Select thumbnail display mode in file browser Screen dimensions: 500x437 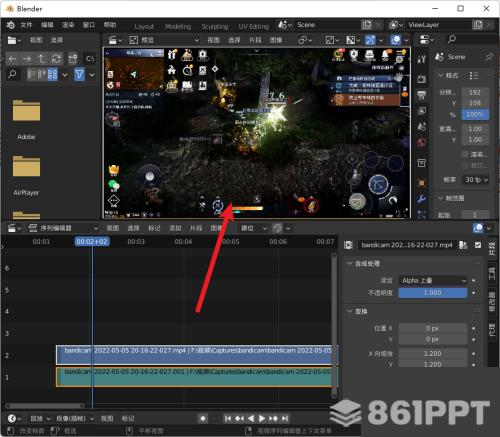click(x=52, y=74)
